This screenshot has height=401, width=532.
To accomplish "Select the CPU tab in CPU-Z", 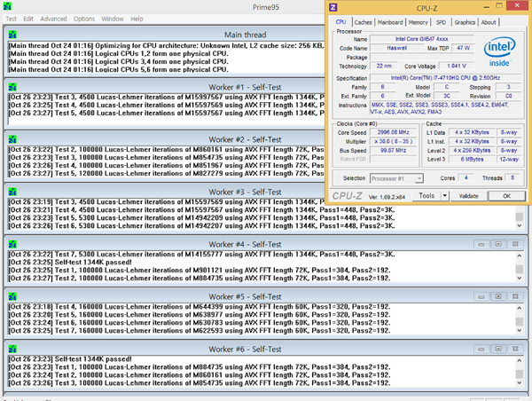I will [341, 22].
